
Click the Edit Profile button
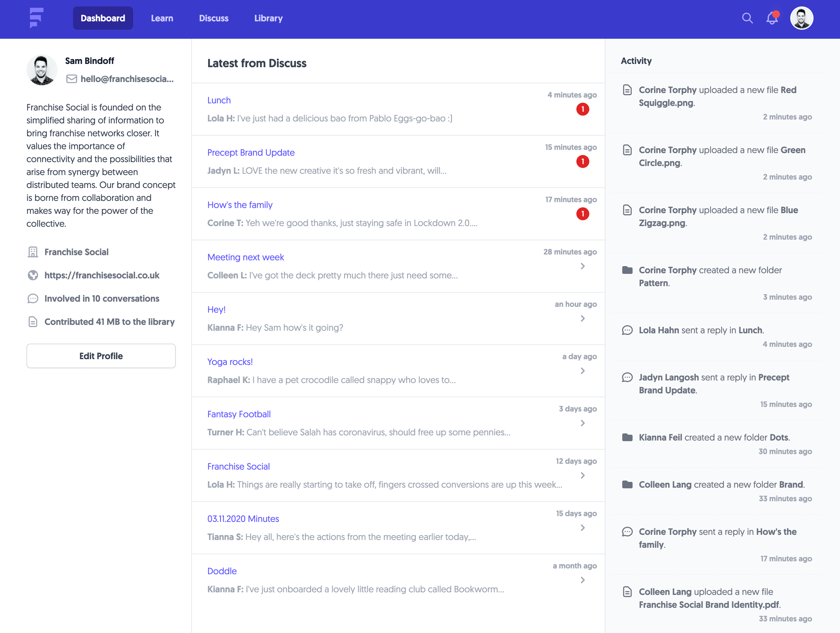point(101,356)
